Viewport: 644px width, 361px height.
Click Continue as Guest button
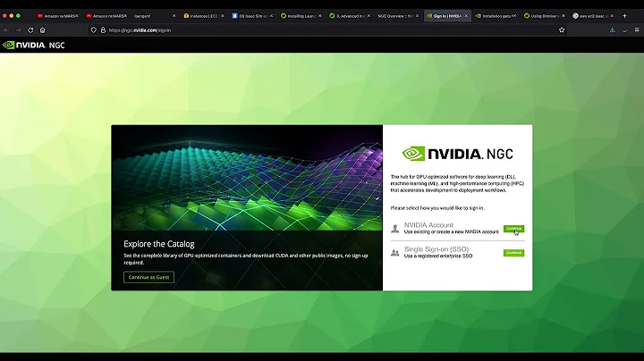(x=148, y=277)
